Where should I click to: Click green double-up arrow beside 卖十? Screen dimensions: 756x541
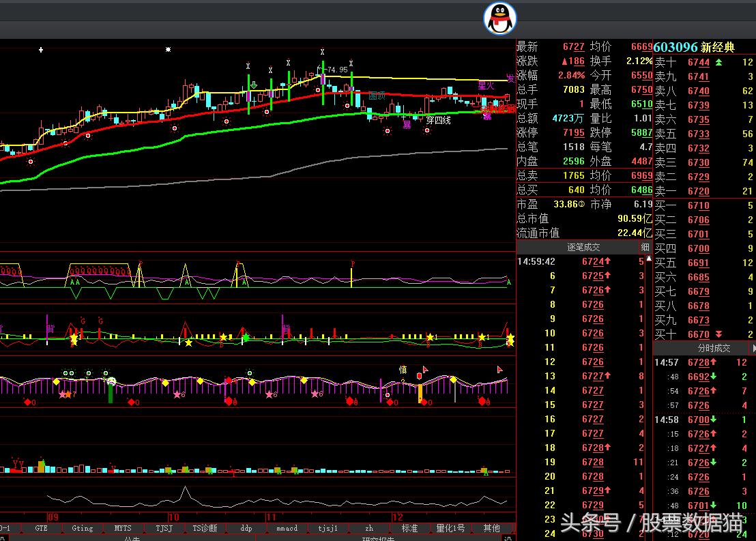[x=719, y=62]
